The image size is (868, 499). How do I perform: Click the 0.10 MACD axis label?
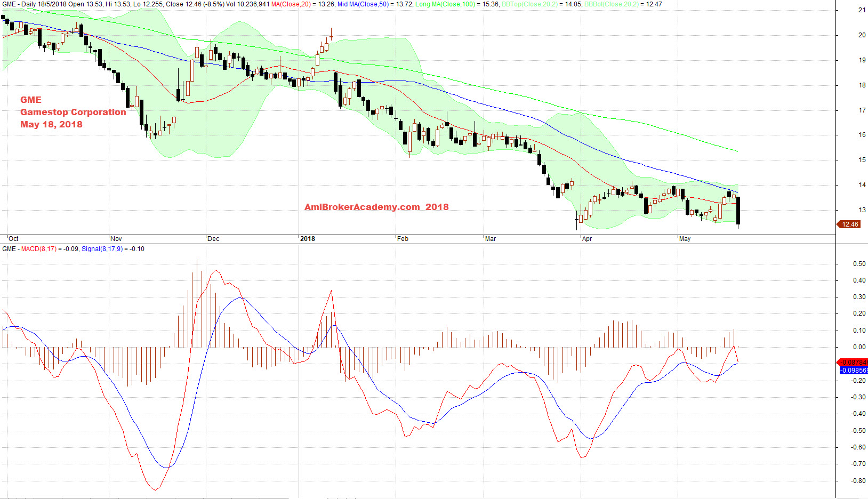(x=859, y=331)
